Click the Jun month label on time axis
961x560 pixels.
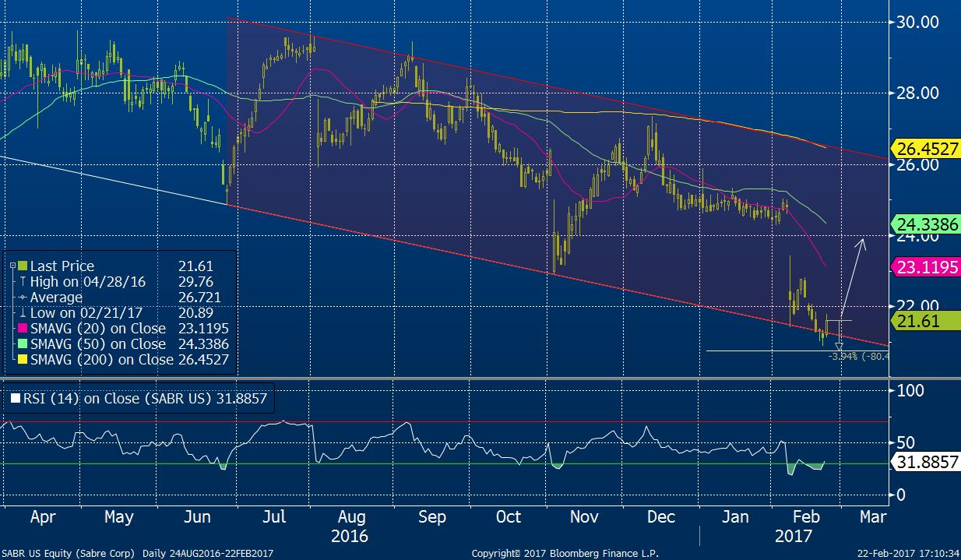pyautogui.click(x=197, y=517)
